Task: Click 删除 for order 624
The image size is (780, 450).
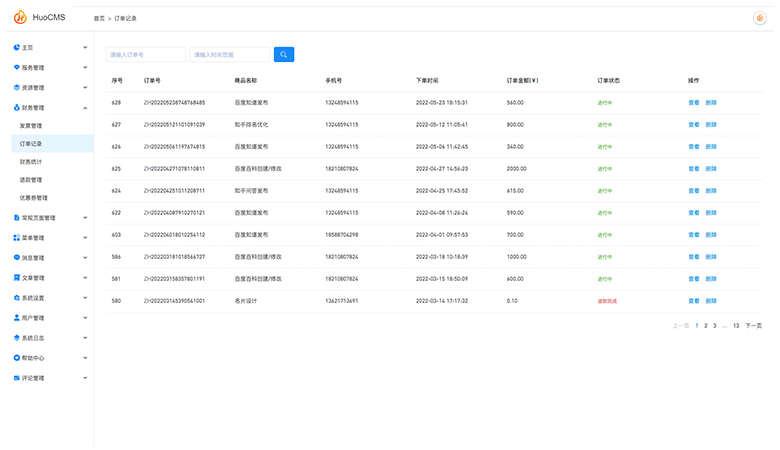Action: click(711, 191)
